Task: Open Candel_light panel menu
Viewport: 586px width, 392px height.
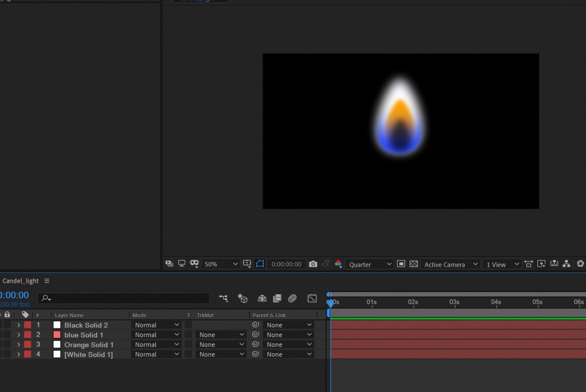Action: (47, 280)
